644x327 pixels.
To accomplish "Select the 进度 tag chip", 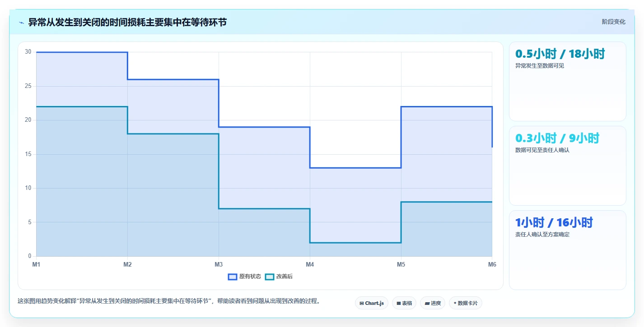I will coord(433,303).
